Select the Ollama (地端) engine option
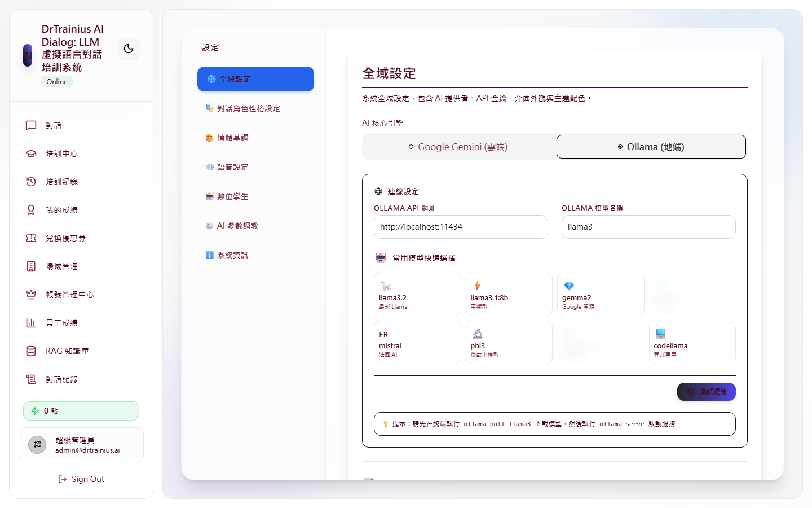 point(651,146)
